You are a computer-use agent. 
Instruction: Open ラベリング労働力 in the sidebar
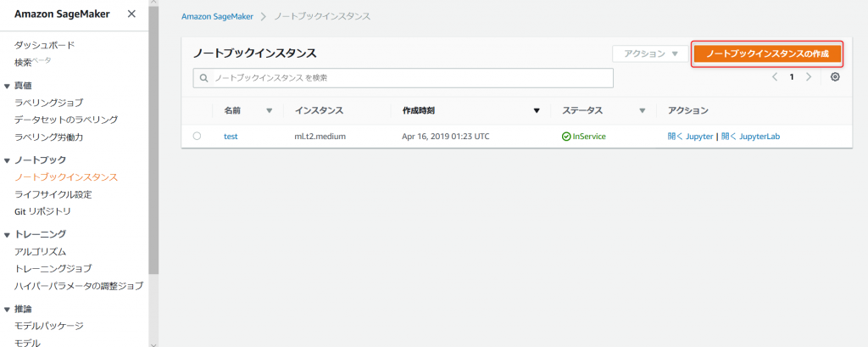click(x=48, y=137)
